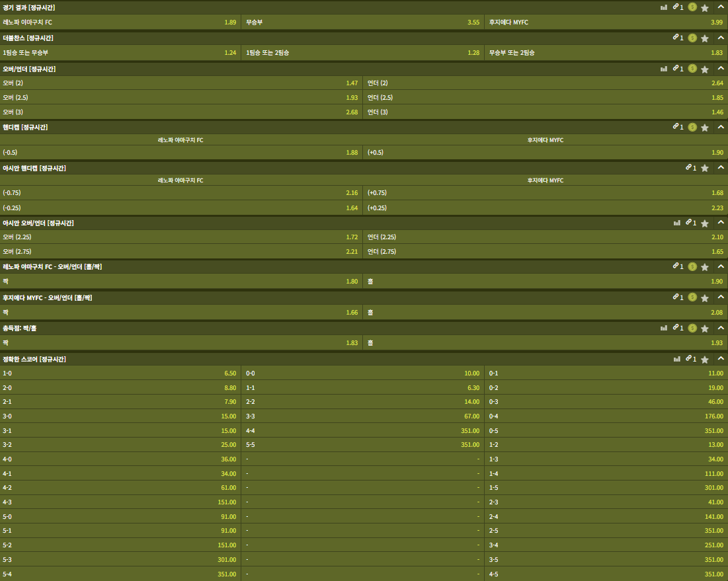Select 무승부 또는 2팀승 double chance 1.83
The image size is (728, 581).
606,53
